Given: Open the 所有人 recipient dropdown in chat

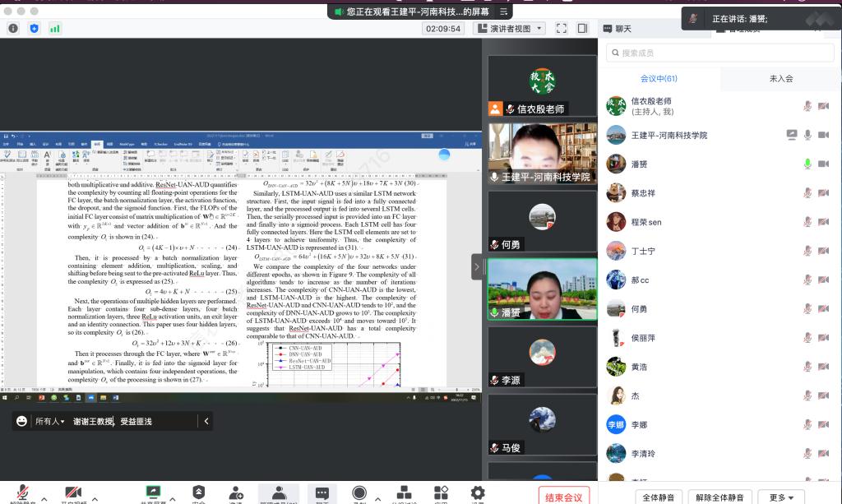Looking at the screenshot, I should (x=50, y=421).
